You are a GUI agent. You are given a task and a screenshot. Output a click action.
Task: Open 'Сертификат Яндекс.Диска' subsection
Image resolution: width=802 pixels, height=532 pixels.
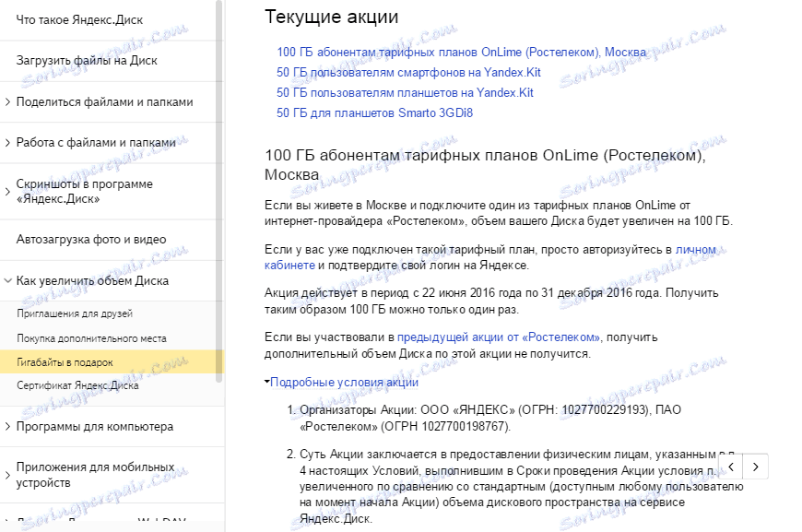(77, 385)
